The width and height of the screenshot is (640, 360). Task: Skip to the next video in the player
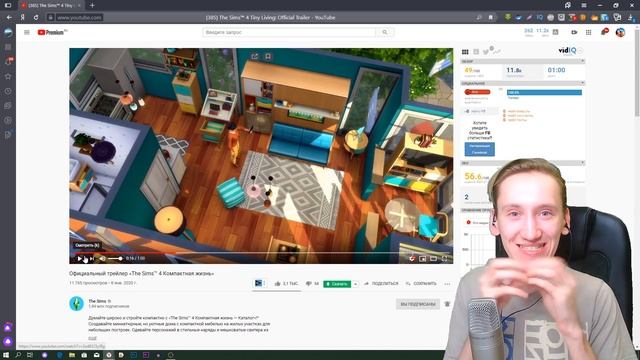91,258
